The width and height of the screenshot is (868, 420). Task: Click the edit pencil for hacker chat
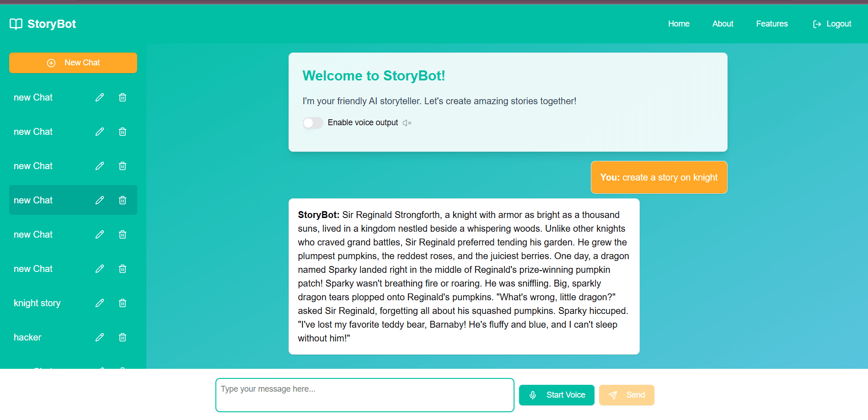[100, 337]
